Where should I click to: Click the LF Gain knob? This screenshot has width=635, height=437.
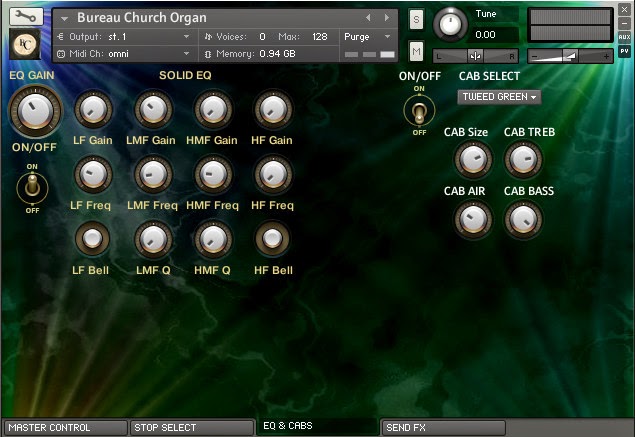pos(93,109)
